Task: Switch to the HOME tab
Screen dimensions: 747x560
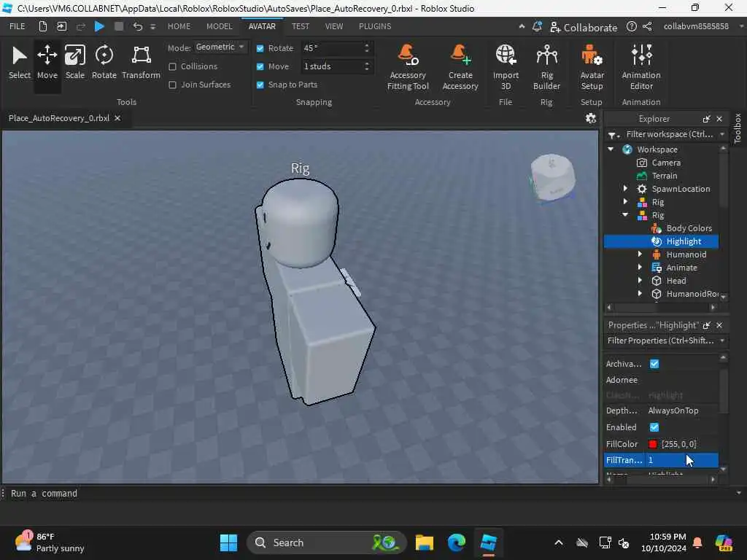Action: (x=179, y=26)
